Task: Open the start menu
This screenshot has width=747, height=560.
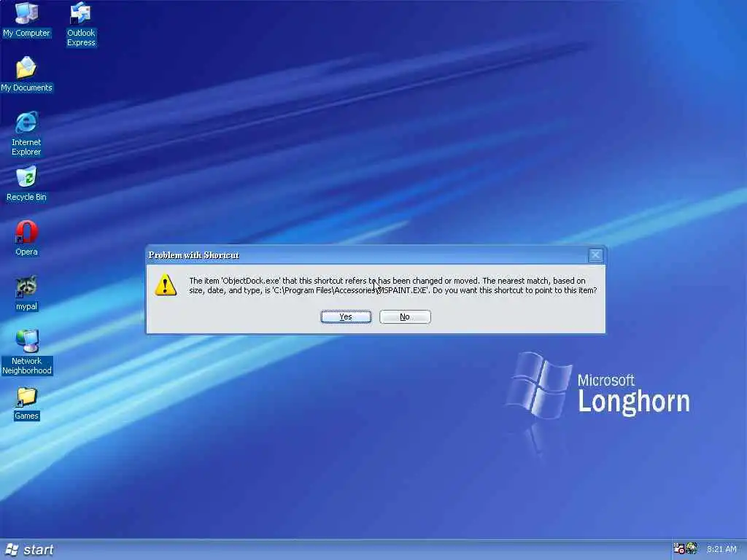Action: coord(29,550)
